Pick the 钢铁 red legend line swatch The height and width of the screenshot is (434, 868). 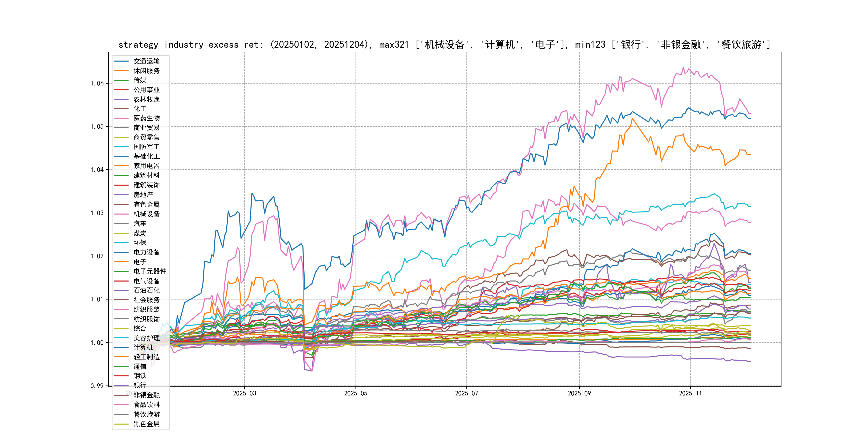(121, 376)
